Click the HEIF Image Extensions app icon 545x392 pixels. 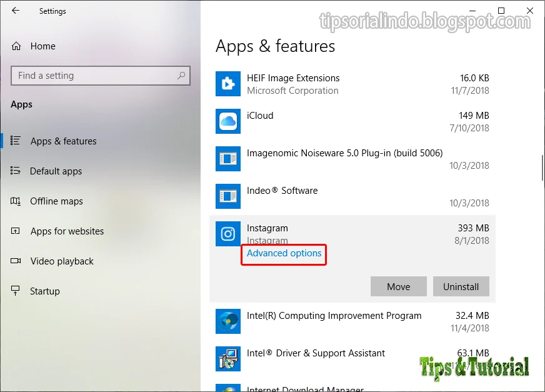point(228,84)
